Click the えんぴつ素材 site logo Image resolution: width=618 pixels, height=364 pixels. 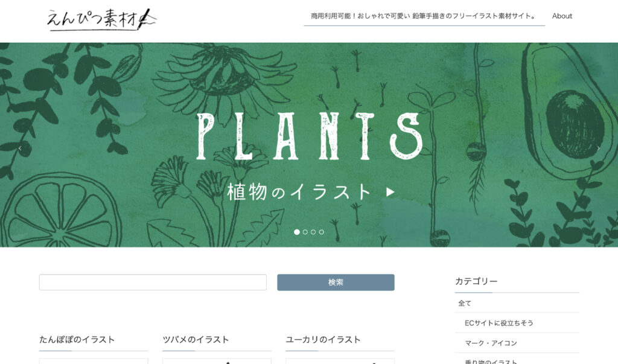click(x=101, y=19)
